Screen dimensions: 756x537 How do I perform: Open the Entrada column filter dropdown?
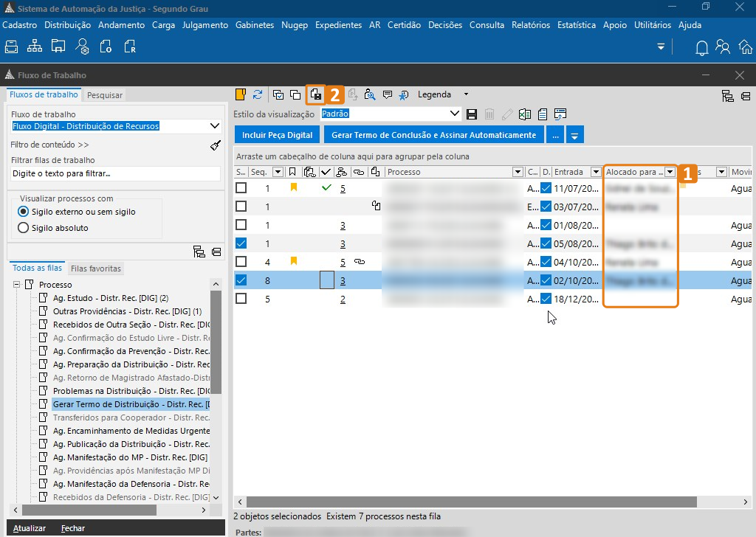tap(596, 172)
